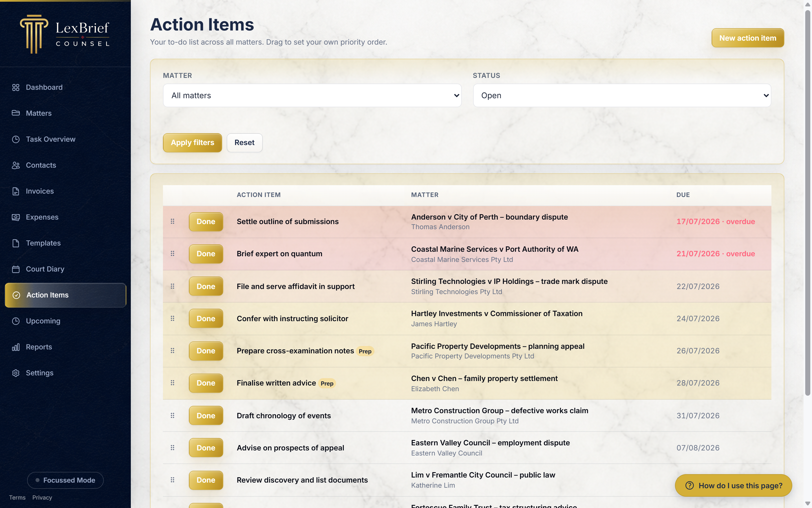
Task: Click the Dashboard grid icon
Action: (16, 87)
